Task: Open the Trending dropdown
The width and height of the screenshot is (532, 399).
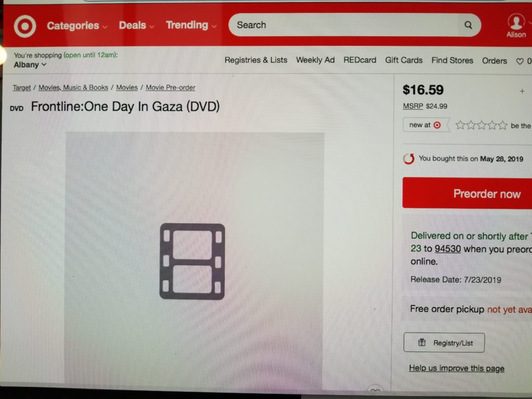Action: click(x=191, y=25)
